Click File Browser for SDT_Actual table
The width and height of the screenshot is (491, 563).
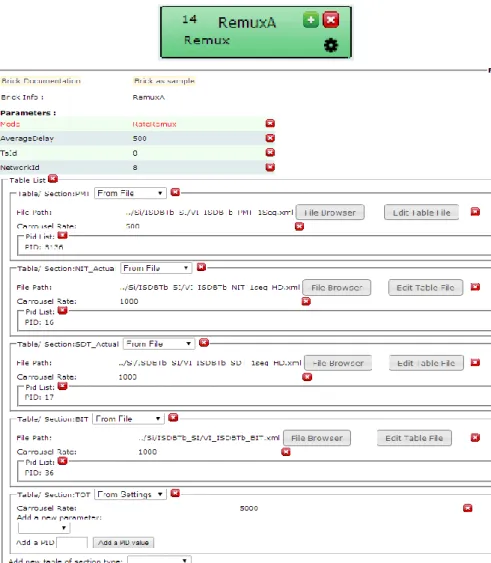point(338,363)
